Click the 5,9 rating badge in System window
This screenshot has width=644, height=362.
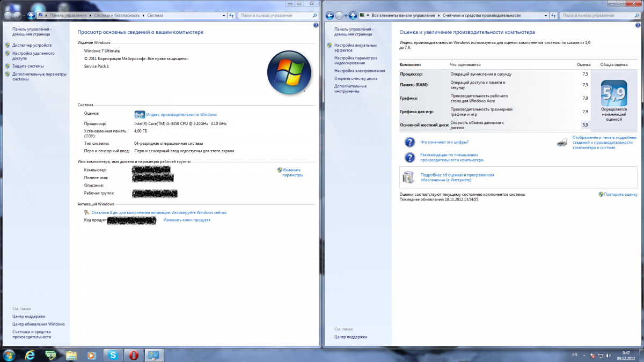pos(140,114)
